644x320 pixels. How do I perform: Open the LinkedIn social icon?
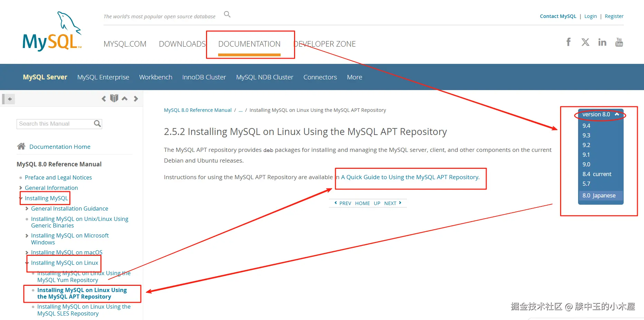click(x=602, y=42)
